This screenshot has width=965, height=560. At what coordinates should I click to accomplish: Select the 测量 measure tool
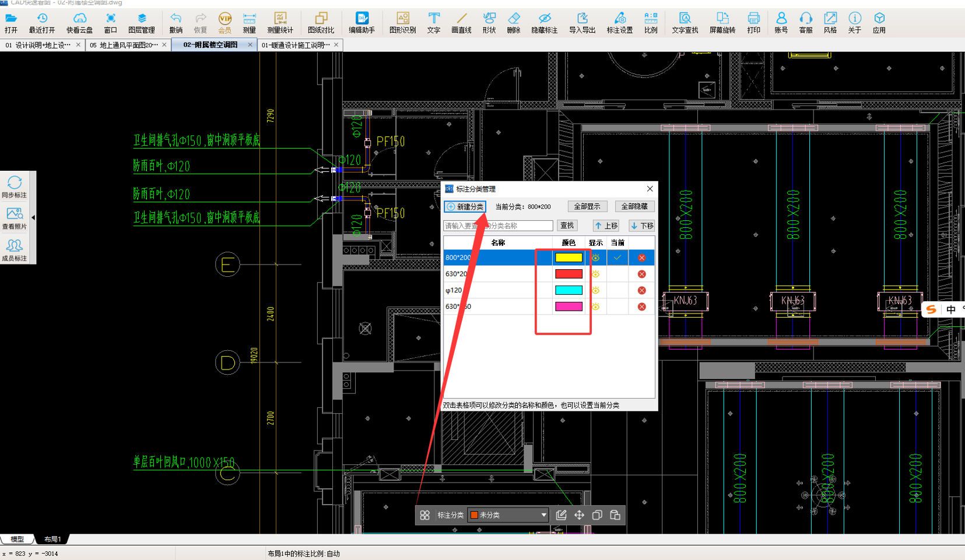coord(249,23)
